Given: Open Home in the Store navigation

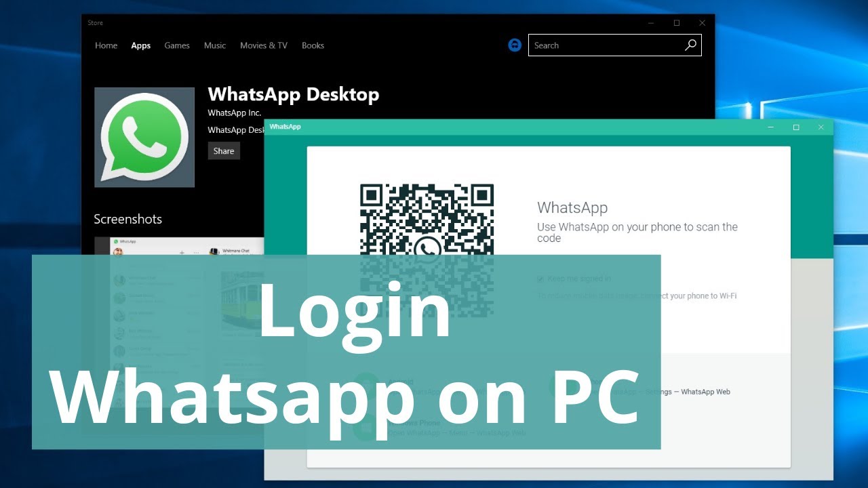Looking at the screenshot, I should click(x=106, y=45).
